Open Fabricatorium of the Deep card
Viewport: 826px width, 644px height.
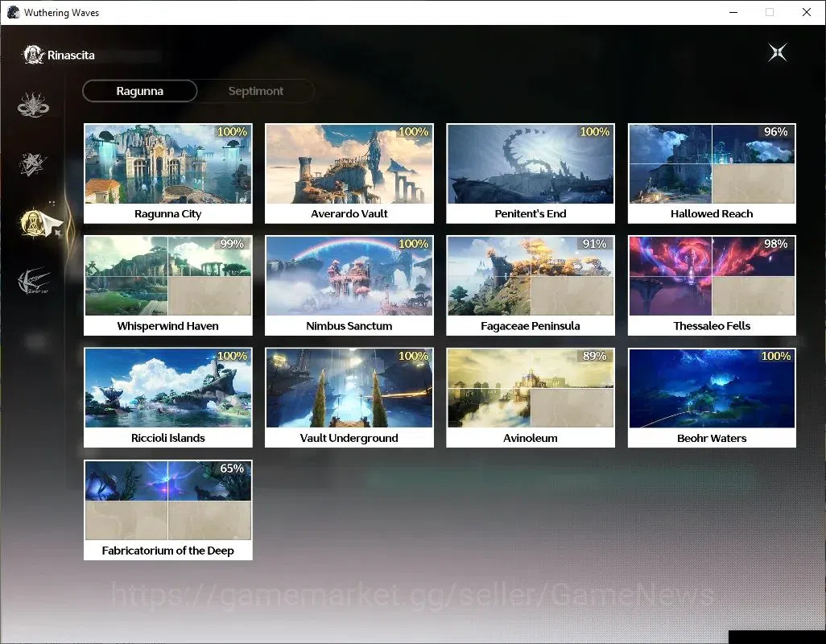[x=168, y=510]
